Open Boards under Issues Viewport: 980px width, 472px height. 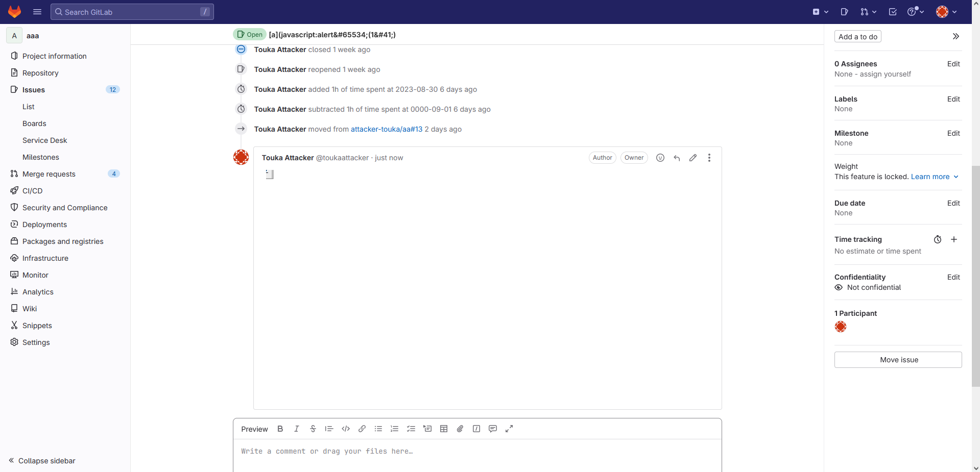[34, 123]
